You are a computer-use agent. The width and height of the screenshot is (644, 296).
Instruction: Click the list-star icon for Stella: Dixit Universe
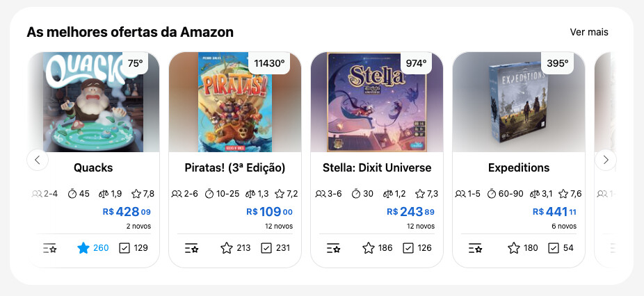coord(333,248)
